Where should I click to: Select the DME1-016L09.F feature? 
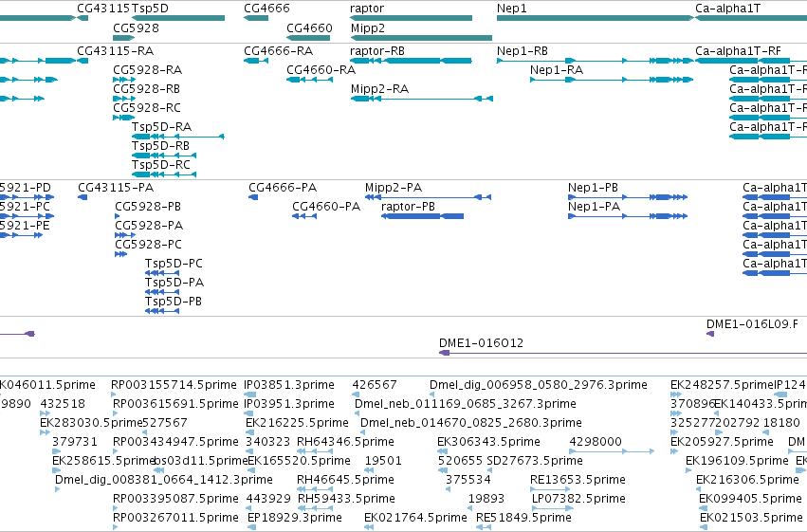point(710,335)
